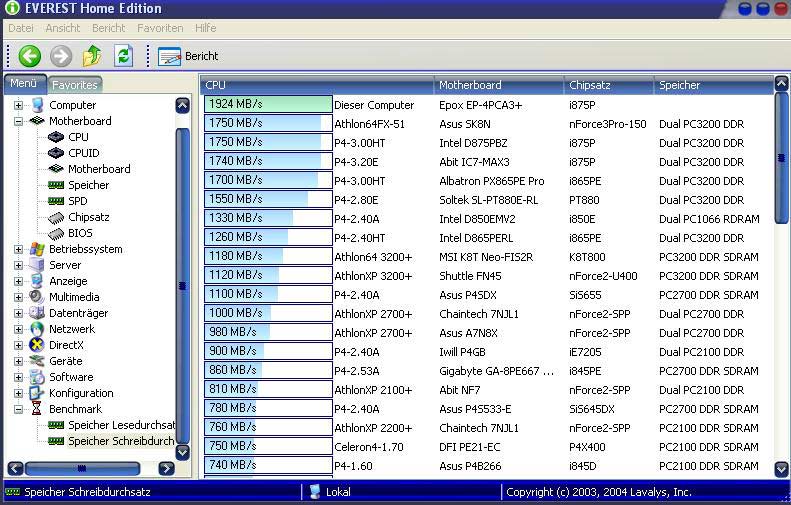The width and height of the screenshot is (791, 505).
Task: Select the Anzeige monitor icon
Action: [37, 281]
